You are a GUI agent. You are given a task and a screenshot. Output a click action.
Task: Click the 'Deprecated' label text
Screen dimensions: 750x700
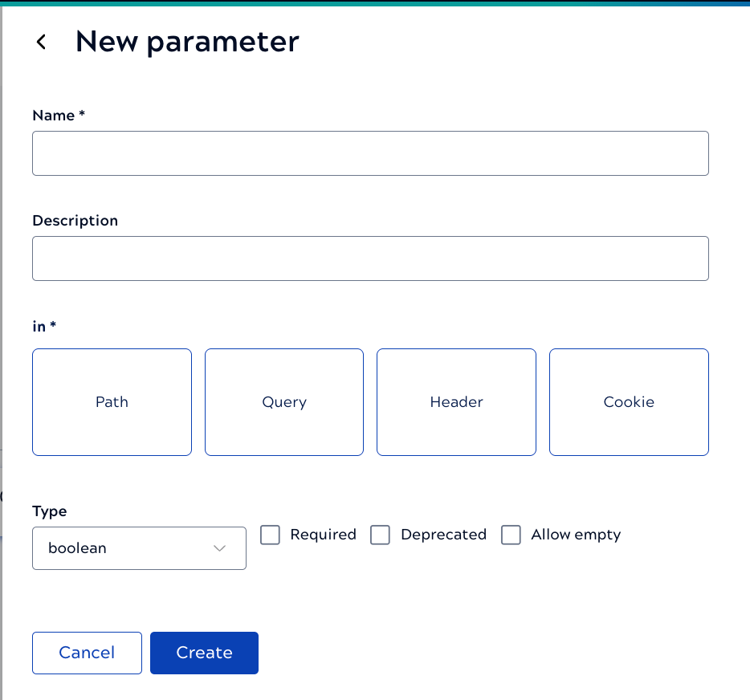pos(443,535)
